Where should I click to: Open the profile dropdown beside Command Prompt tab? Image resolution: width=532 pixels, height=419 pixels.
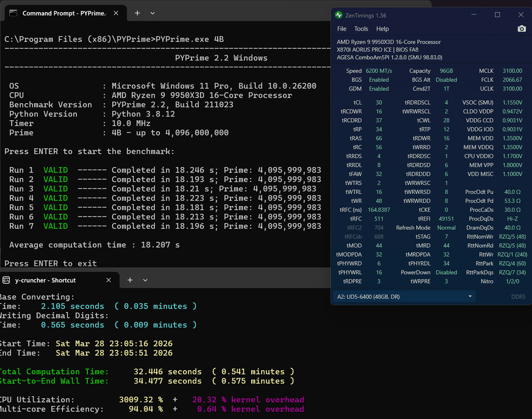pos(153,13)
